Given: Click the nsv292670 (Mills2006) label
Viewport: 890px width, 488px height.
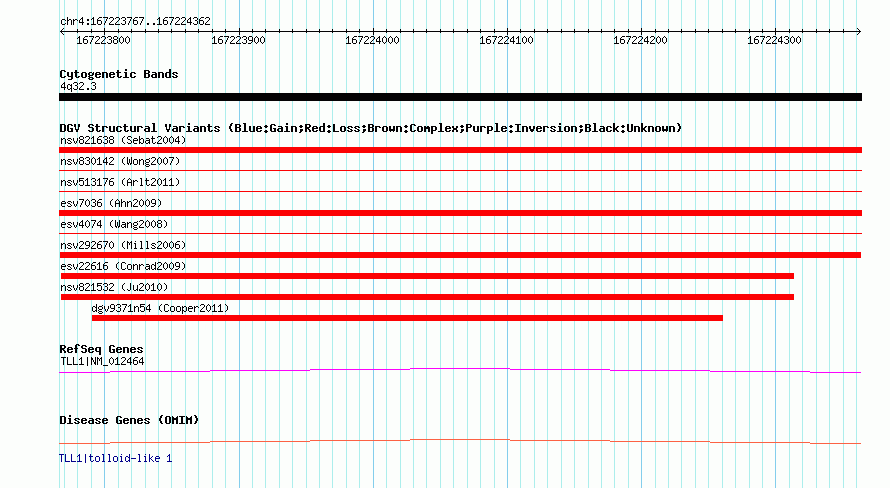Looking at the screenshot, I should pos(123,245).
